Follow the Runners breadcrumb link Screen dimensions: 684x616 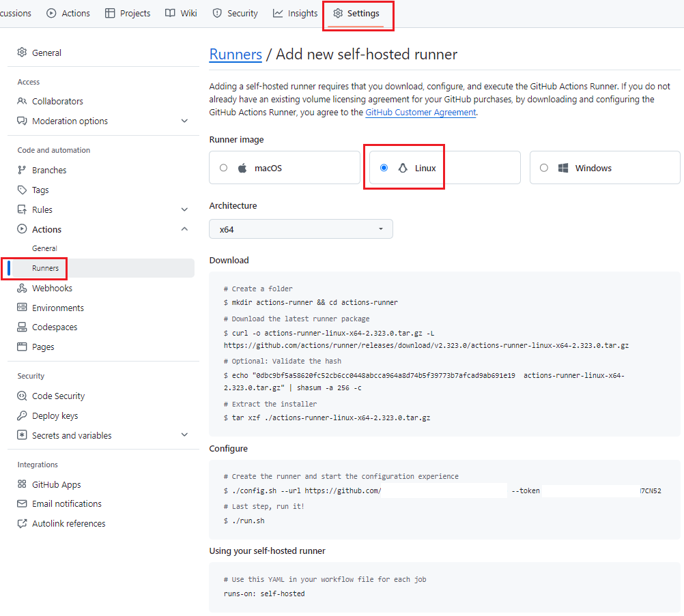tap(236, 55)
